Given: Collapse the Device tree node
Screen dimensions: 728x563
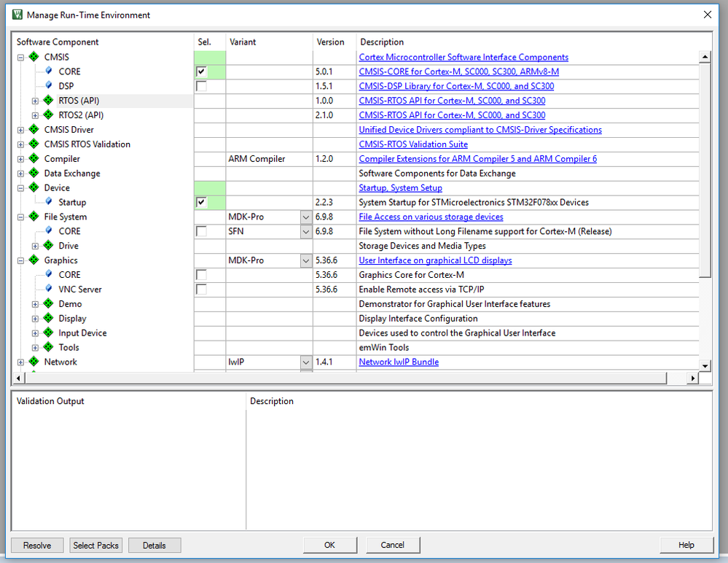Looking at the screenshot, I should pos(20,188).
